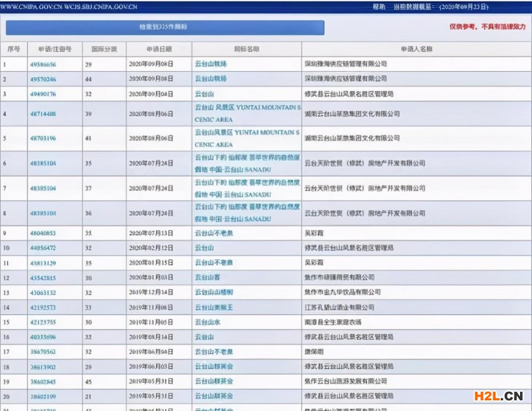Open application number in row 16
532x411 pixels.
(x=43, y=337)
